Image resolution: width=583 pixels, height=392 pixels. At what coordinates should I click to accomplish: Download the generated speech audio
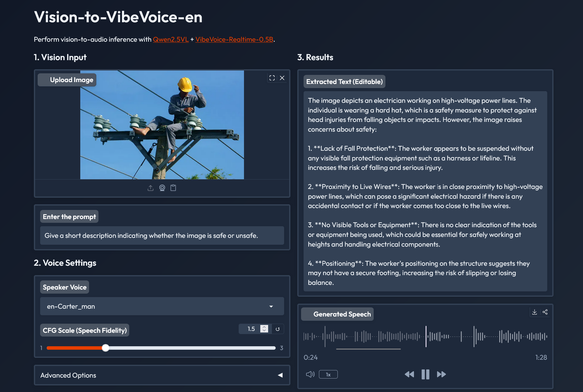pyautogui.click(x=534, y=312)
